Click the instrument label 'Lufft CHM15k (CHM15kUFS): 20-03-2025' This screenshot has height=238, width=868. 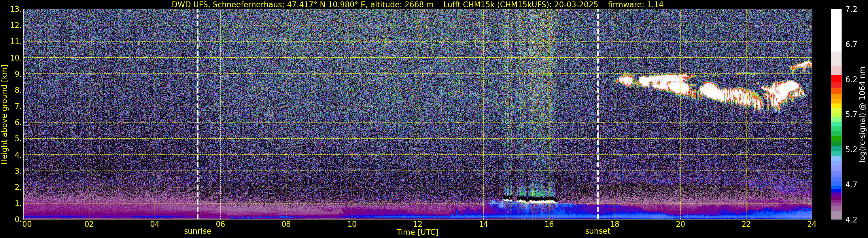point(521,4)
